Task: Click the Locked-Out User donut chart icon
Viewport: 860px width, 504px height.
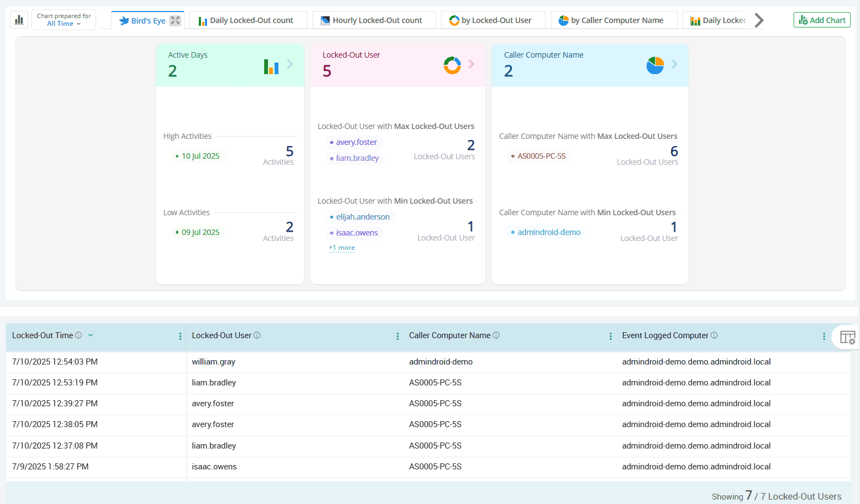Action: pyautogui.click(x=452, y=65)
